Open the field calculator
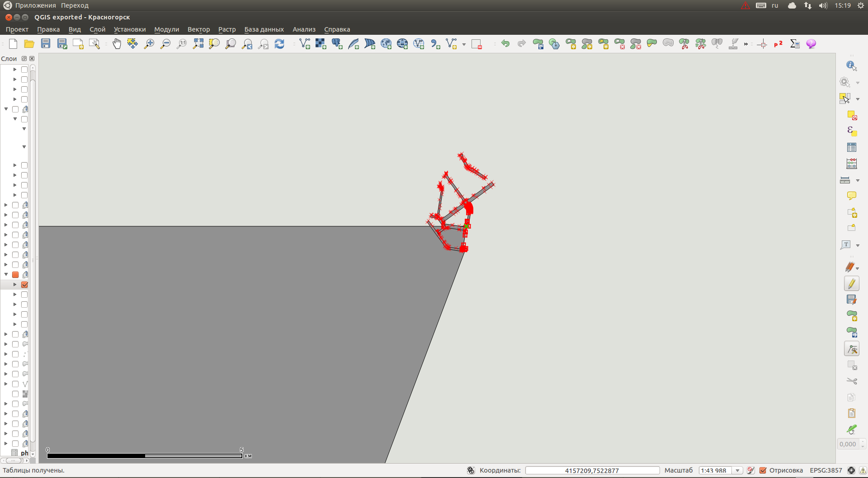 tap(794, 44)
